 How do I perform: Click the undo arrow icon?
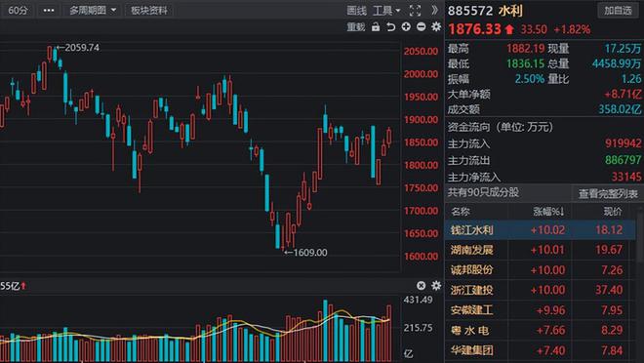pyautogui.click(x=390, y=27)
